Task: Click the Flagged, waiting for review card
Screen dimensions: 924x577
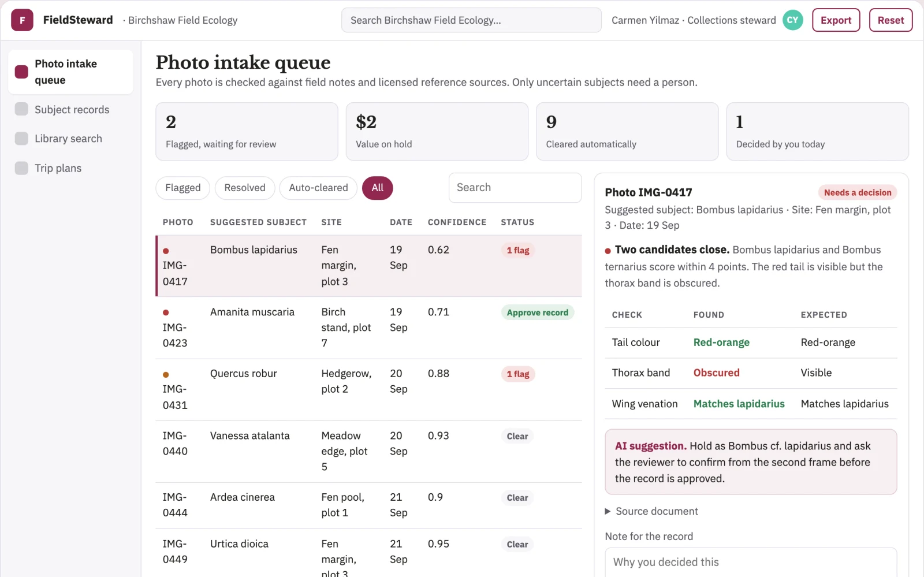Action: 247,132
